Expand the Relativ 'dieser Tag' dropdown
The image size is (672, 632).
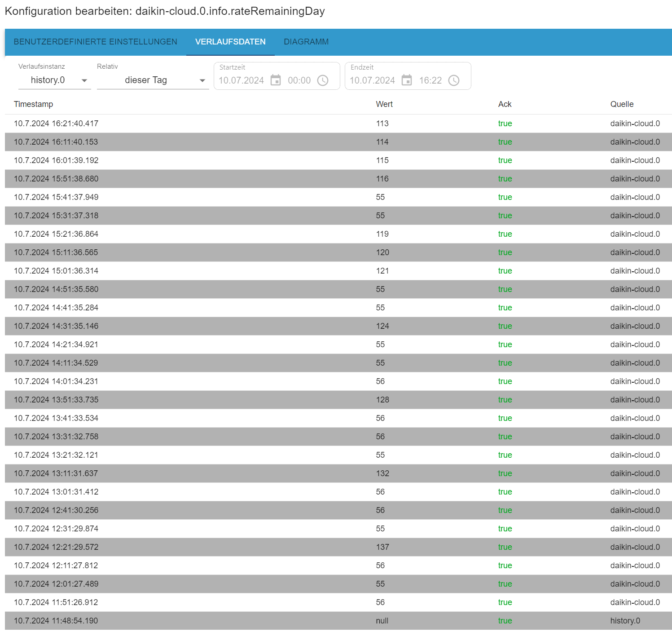pos(153,80)
